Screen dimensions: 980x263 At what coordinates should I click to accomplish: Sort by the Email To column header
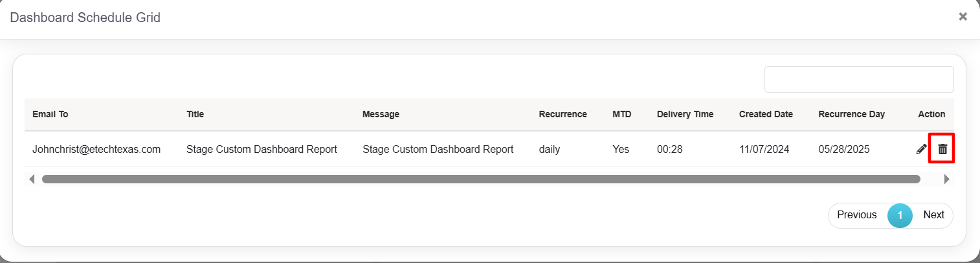click(x=50, y=114)
